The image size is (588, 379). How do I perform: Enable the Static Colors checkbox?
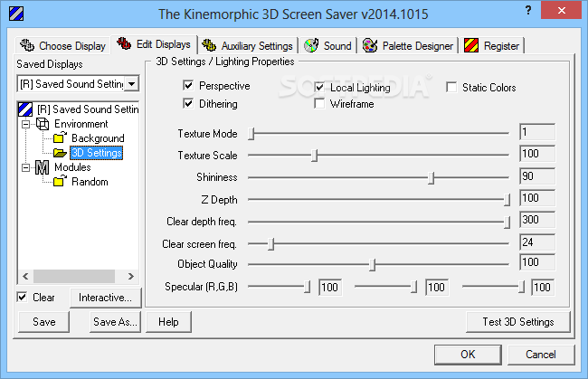tap(451, 88)
